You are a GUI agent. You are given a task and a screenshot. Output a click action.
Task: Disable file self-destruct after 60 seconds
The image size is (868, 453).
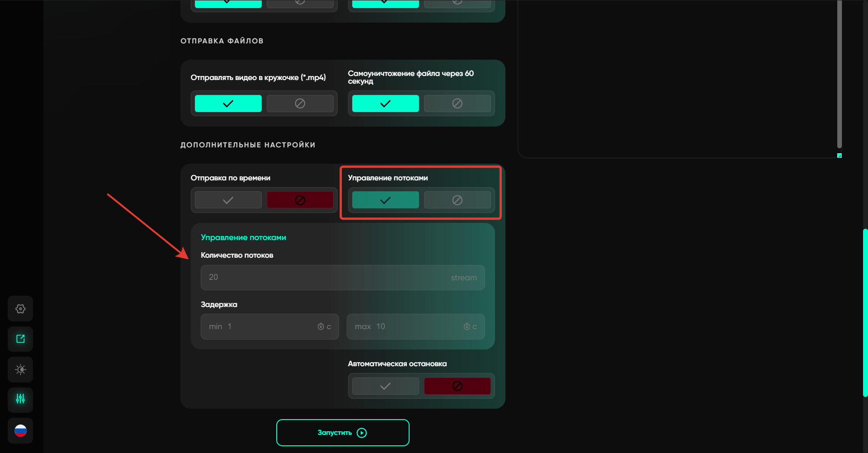click(x=457, y=104)
